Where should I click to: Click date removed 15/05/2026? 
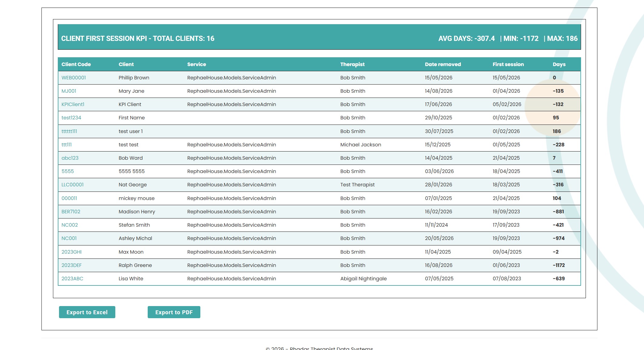(x=439, y=78)
